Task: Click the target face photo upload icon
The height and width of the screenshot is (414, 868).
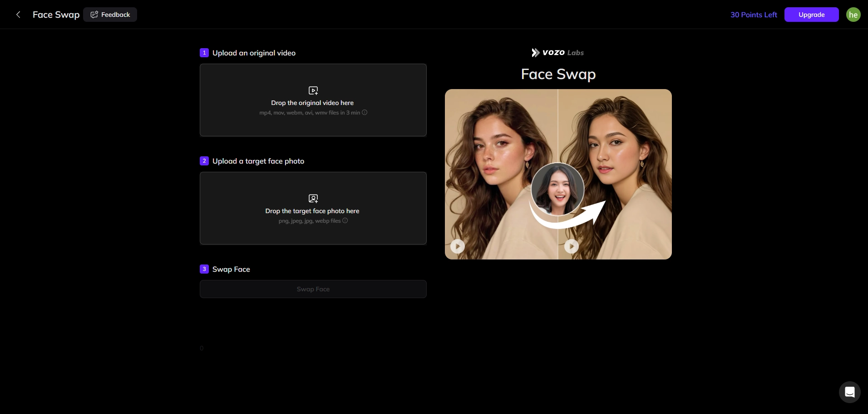Action: tap(313, 199)
